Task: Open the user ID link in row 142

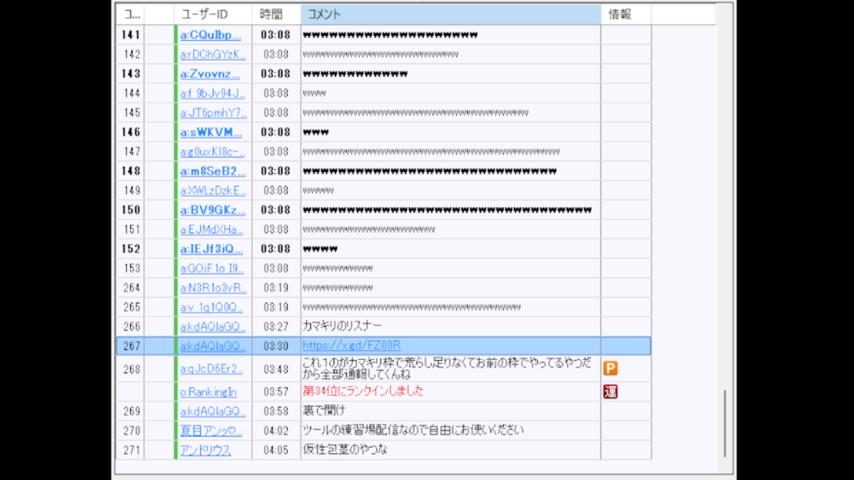Action: click(x=213, y=54)
